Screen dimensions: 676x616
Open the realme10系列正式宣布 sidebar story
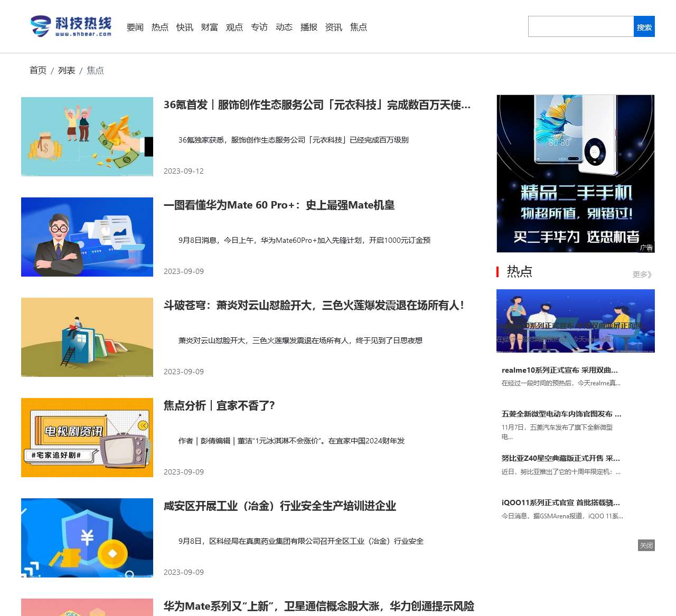point(558,370)
